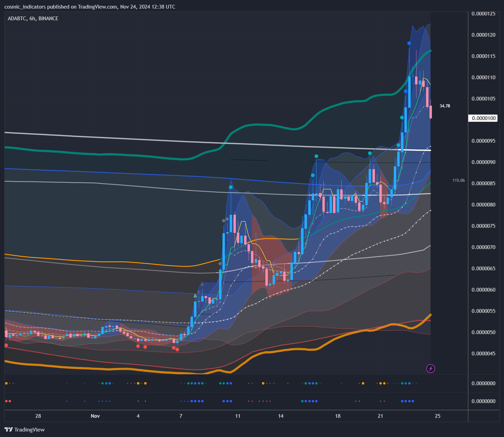Click the green up-triangle signal marker

(x=195, y=295)
